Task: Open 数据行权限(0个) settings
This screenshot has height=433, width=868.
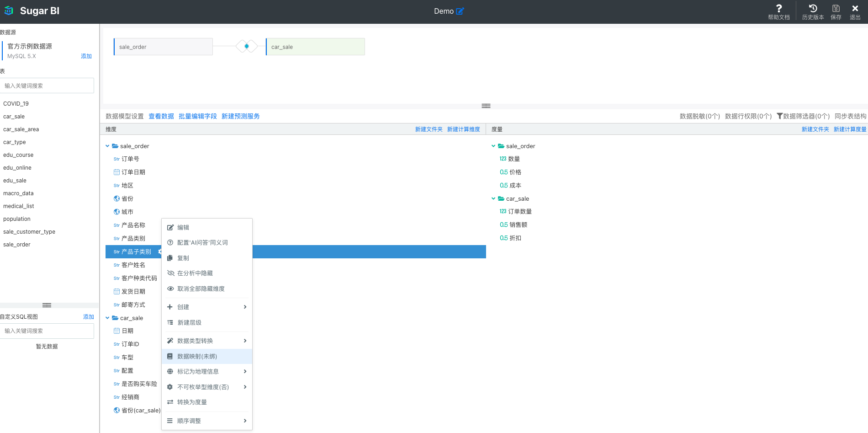Action: coord(748,116)
